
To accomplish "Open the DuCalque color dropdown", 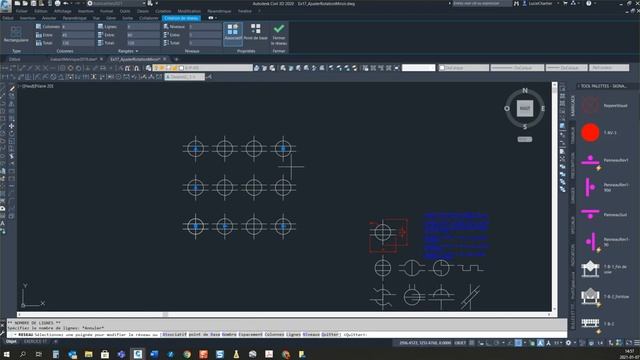I will point(463,68).
